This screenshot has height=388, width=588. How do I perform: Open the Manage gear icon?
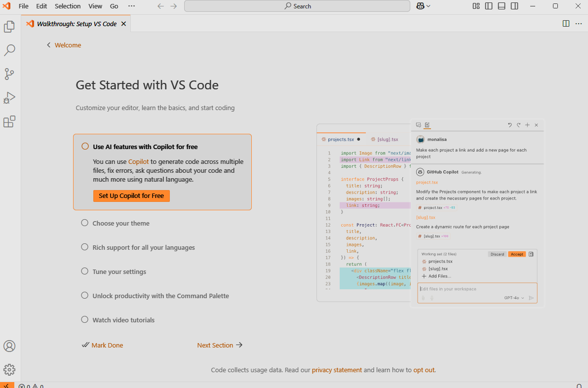[9, 370]
